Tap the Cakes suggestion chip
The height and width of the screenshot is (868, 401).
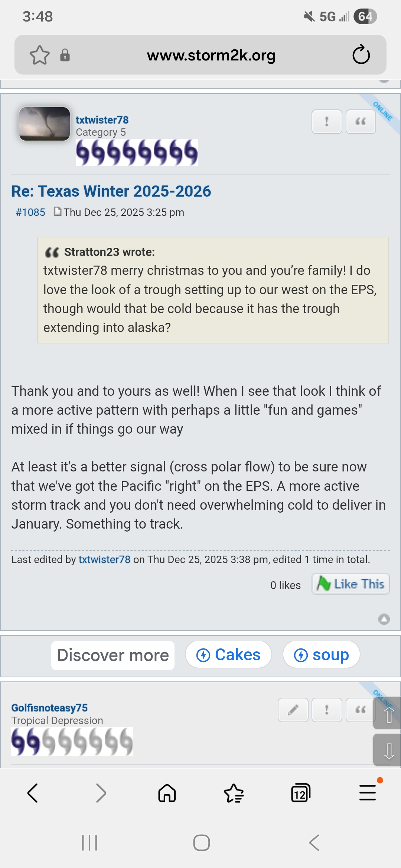[x=228, y=655]
